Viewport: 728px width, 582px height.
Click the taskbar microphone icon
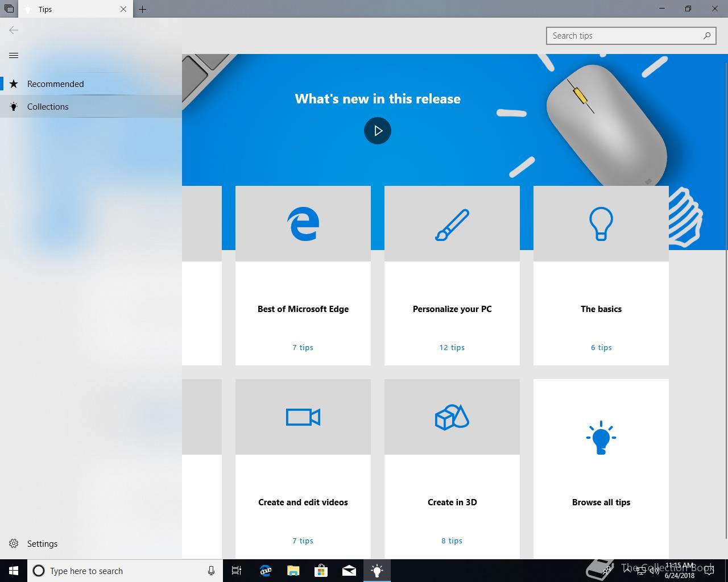[211, 571]
